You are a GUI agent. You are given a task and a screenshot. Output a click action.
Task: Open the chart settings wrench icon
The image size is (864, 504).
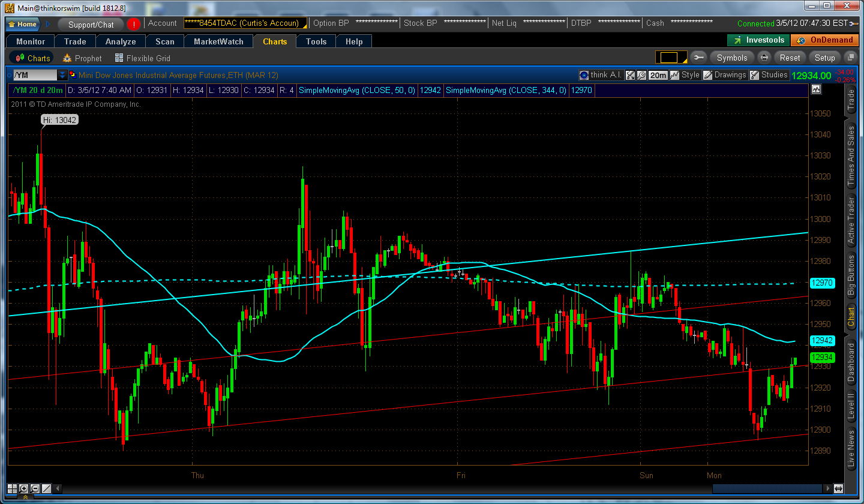click(698, 58)
